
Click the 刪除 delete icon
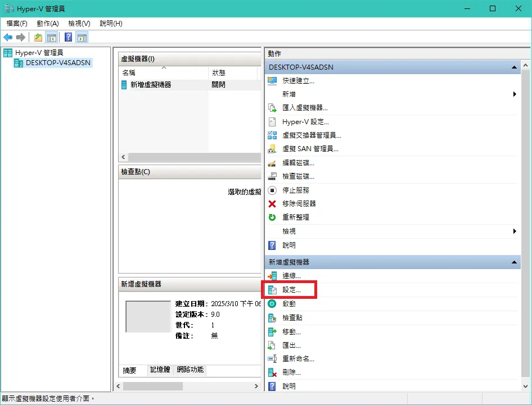[x=272, y=372]
